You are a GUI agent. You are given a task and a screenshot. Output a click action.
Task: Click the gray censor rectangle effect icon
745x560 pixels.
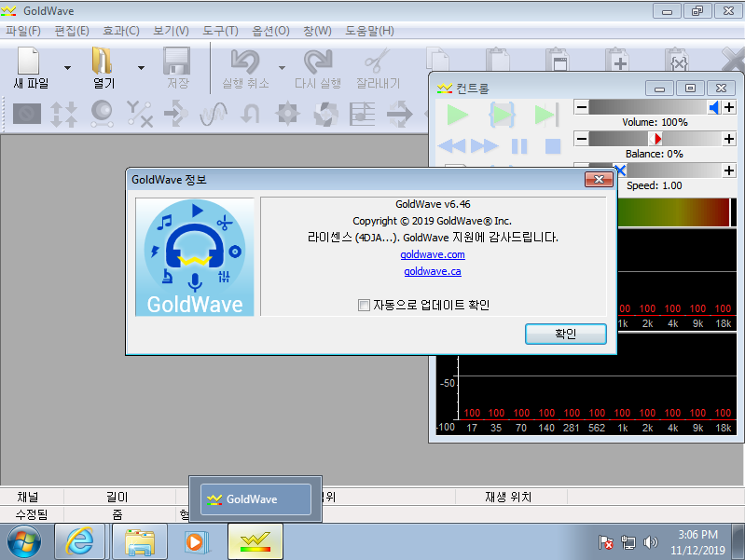point(27,114)
